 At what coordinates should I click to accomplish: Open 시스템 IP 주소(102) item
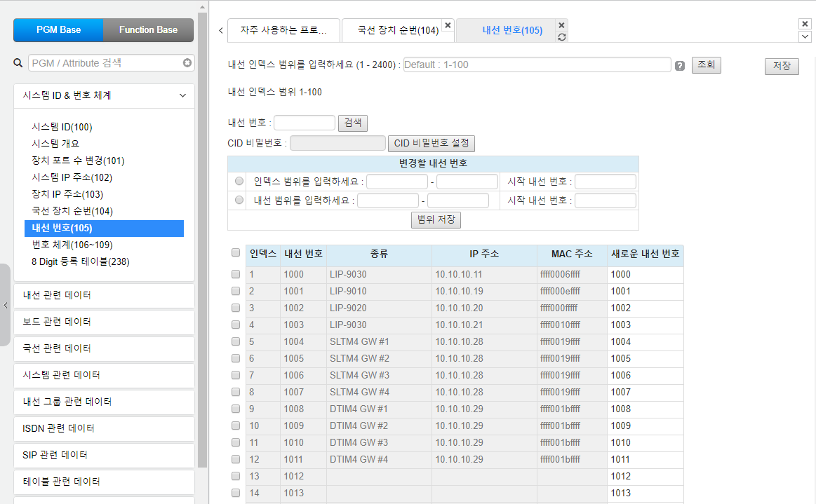click(72, 177)
